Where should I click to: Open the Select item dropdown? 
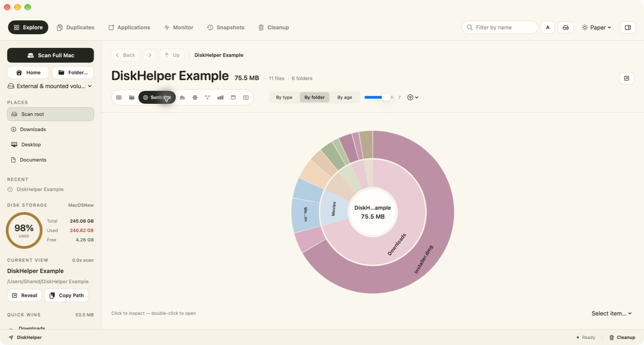click(611, 314)
